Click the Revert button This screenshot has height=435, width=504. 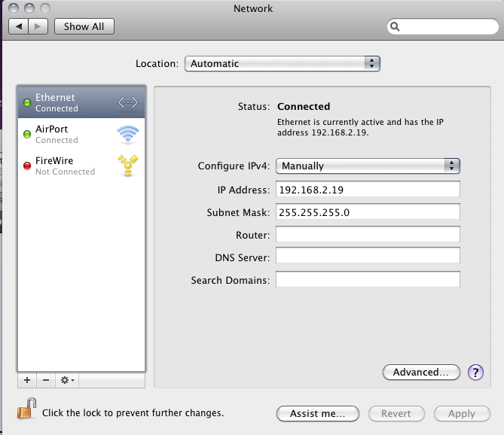(x=396, y=413)
